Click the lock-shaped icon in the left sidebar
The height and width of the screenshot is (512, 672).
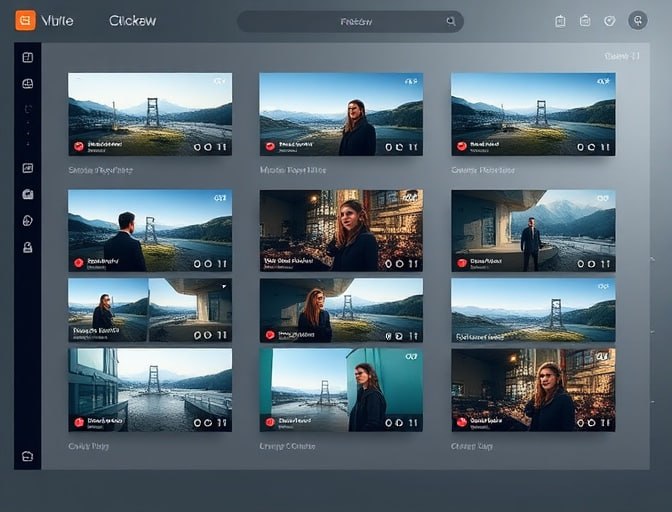click(x=27, y=247)
